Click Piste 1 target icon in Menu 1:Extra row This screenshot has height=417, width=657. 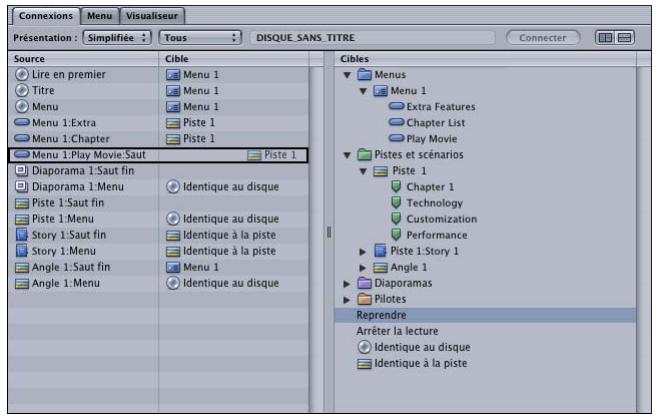coord(173,123)
